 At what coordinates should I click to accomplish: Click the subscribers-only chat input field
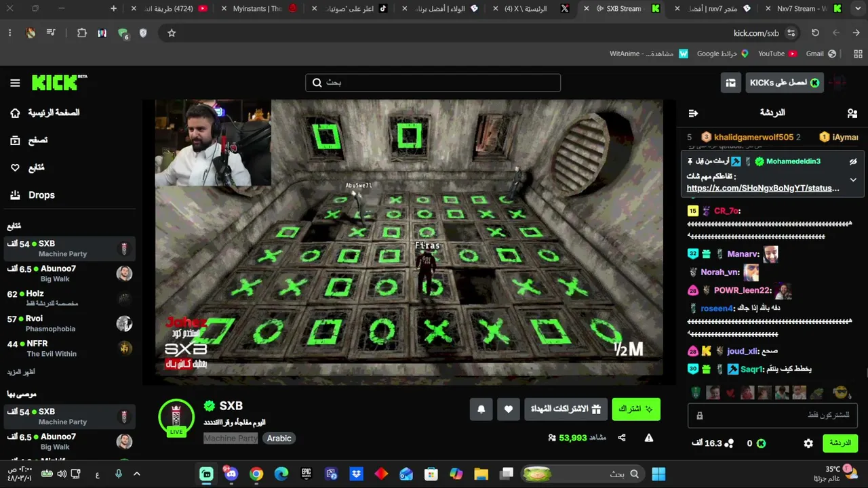(x=772, y=415)
